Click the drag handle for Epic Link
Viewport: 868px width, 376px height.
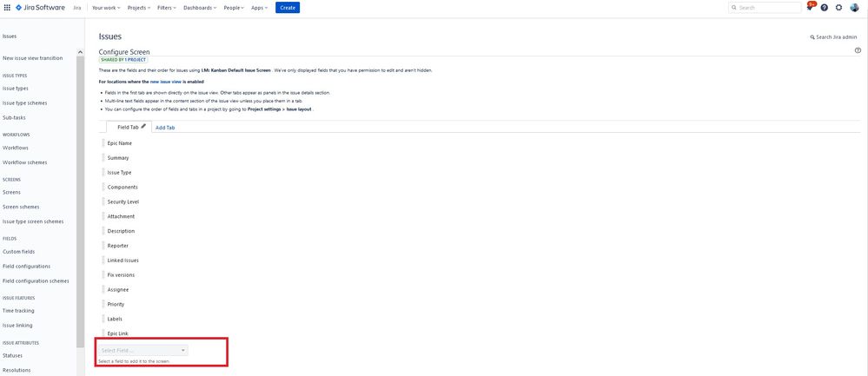click(103, 333)
